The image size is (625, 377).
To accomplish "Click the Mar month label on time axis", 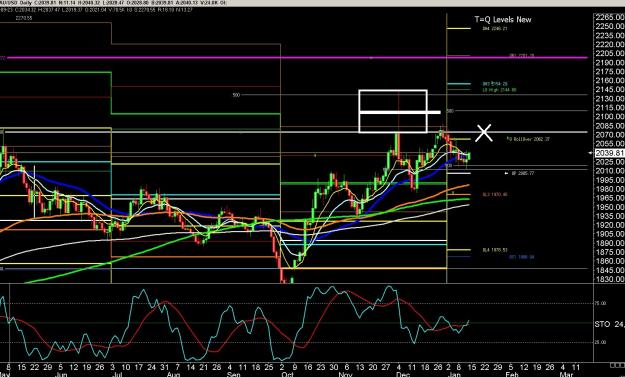I will pos(566,375).
